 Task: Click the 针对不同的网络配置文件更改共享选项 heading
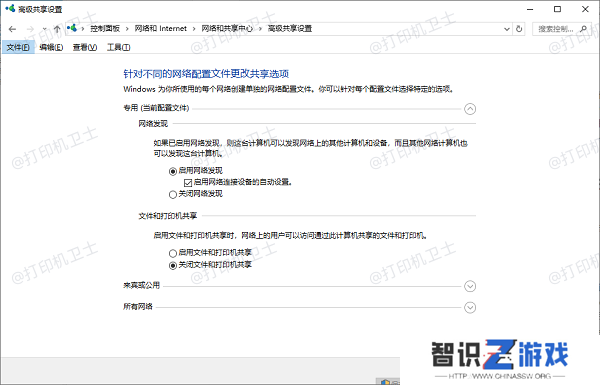pos(206,73)
